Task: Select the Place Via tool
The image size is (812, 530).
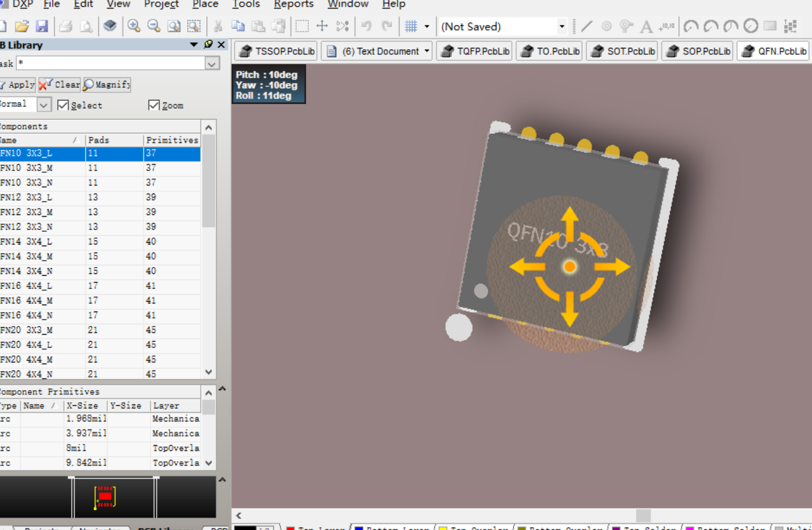Action: (x=626, y=26)
